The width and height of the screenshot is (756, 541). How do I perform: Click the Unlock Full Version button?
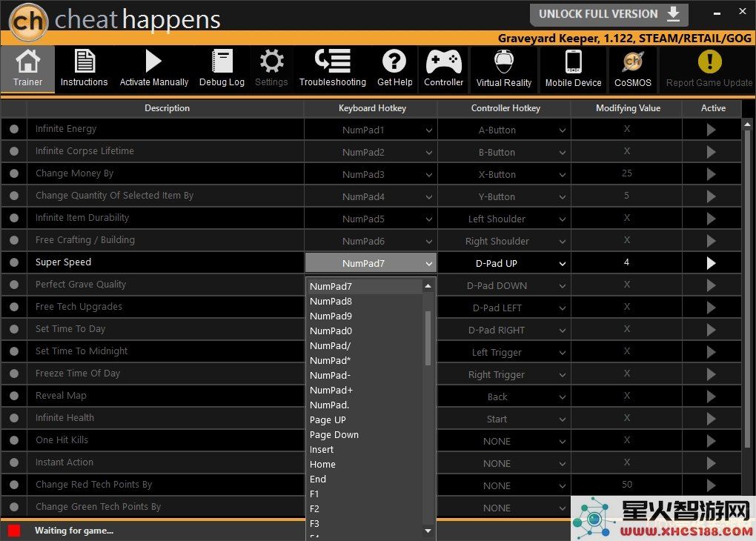tap(609, 15)
